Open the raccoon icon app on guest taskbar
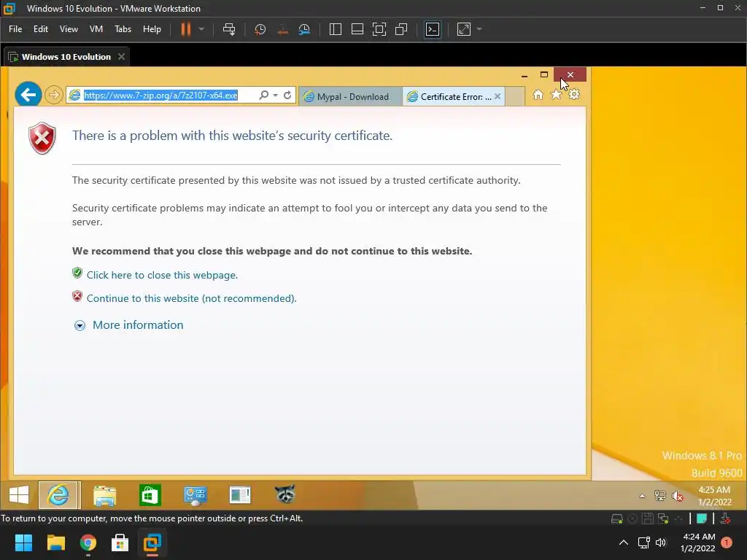The width and height of the screenshot is (747, 560). (285, 495)
